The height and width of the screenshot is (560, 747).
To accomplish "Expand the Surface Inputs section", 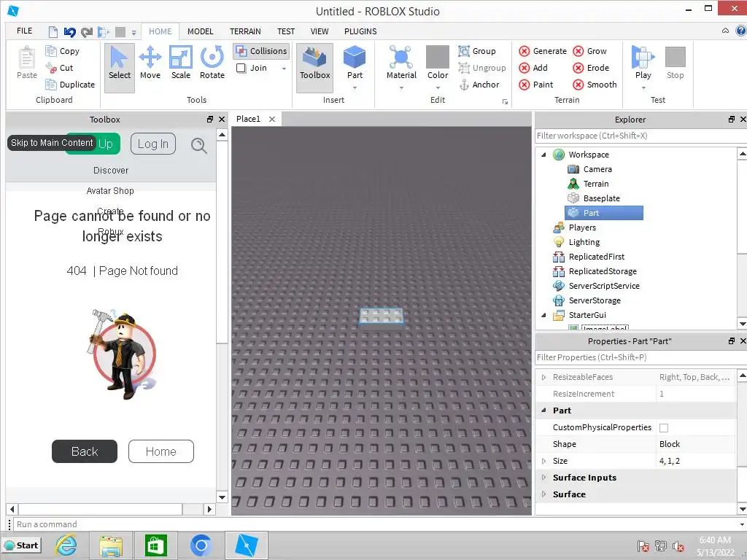I will tap(543, 477).
